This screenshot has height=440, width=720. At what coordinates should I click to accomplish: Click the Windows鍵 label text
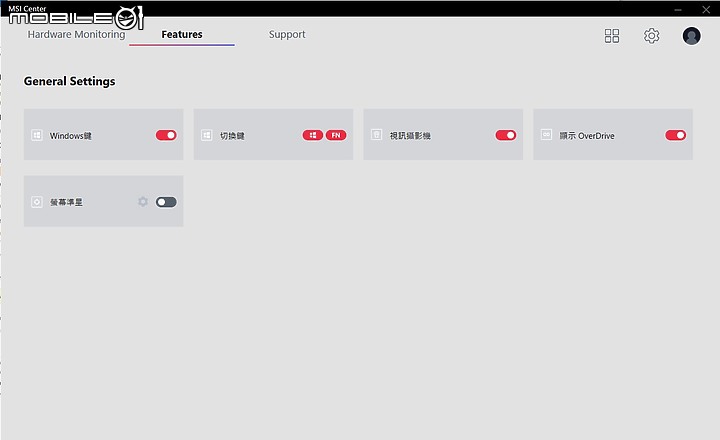tap(71, 136)
